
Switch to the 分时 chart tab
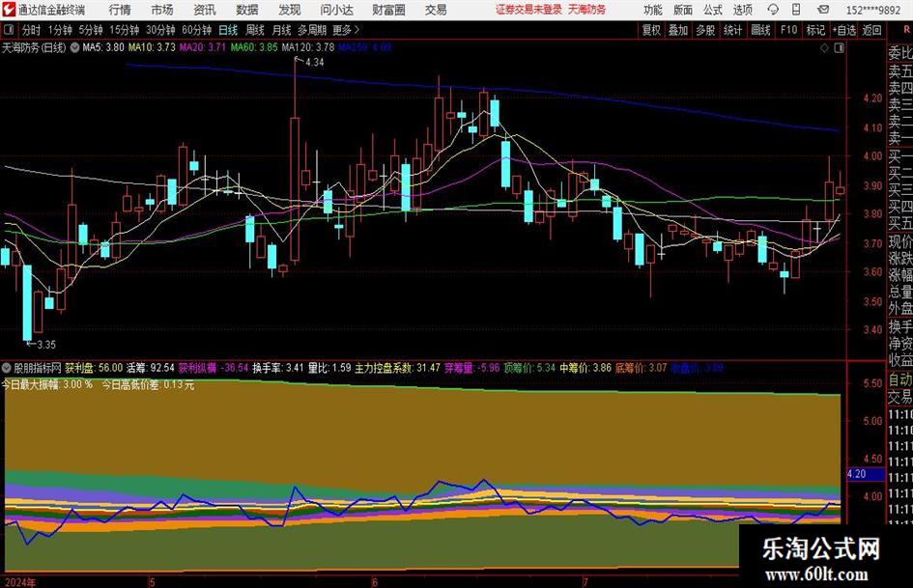(x=32, y=30)
